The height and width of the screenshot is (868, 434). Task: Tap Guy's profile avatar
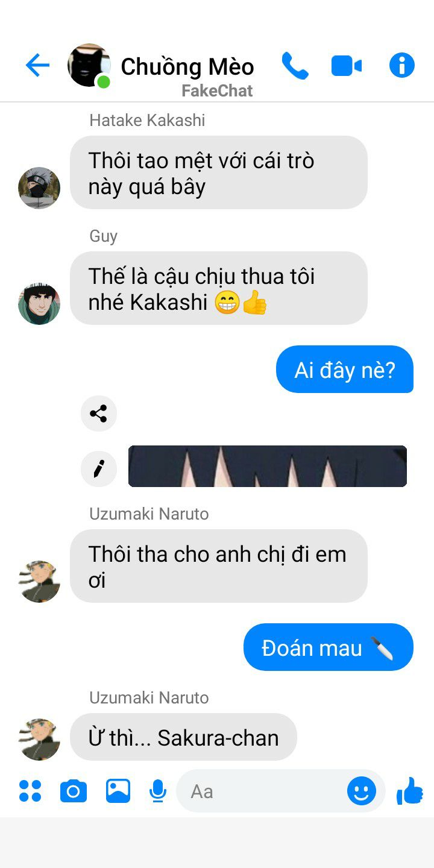pos(39,304)
